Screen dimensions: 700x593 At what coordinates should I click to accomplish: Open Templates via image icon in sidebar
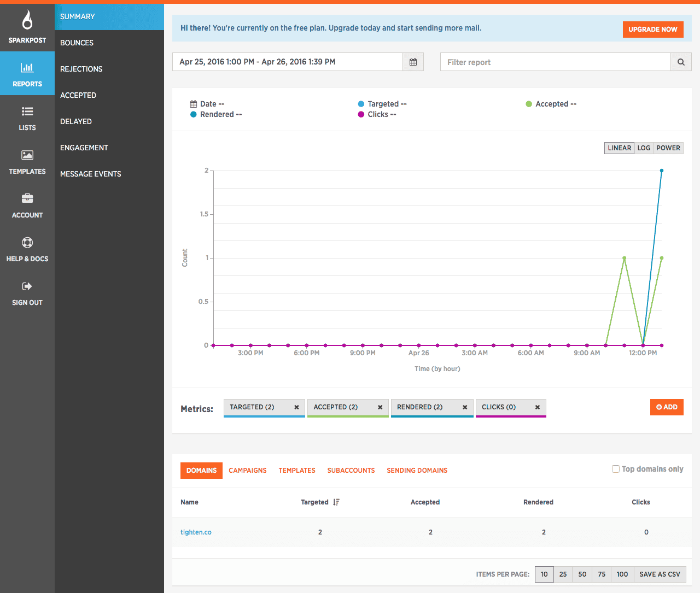tap(27, 155)
